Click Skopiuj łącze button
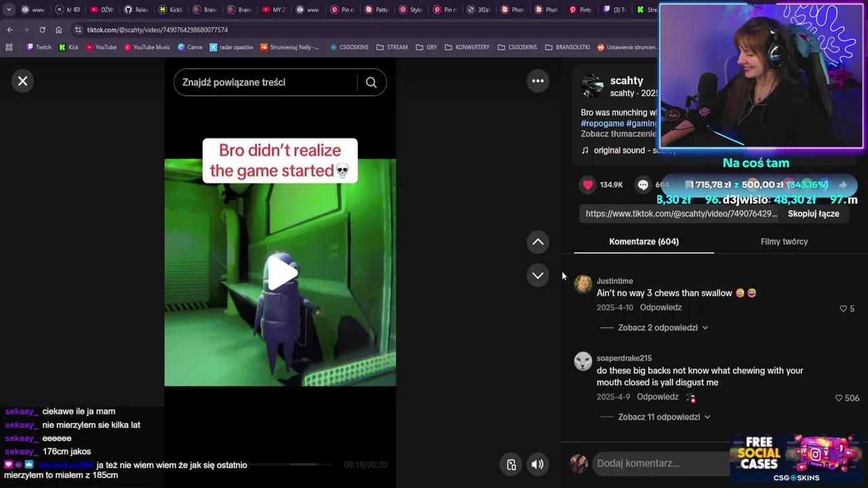Screen dimensions: 868x488 (813, 213)
